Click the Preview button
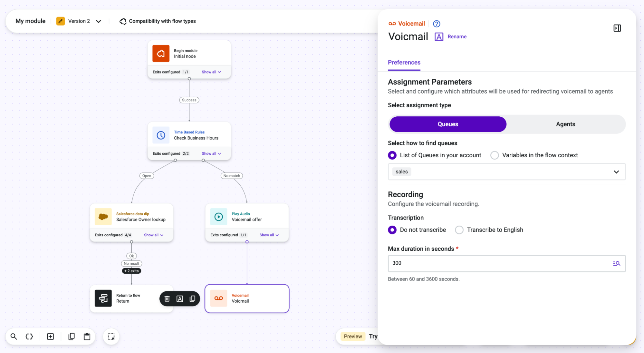The height and width of the screenshot is (353, 644). pyautogui.click(x=353, y=337)
